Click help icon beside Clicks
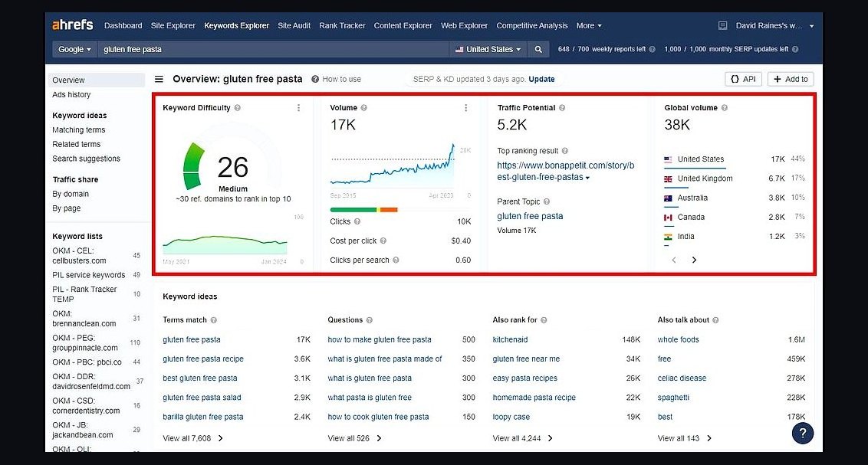Viewport: 868px width, 465px height. coord(357,221)
